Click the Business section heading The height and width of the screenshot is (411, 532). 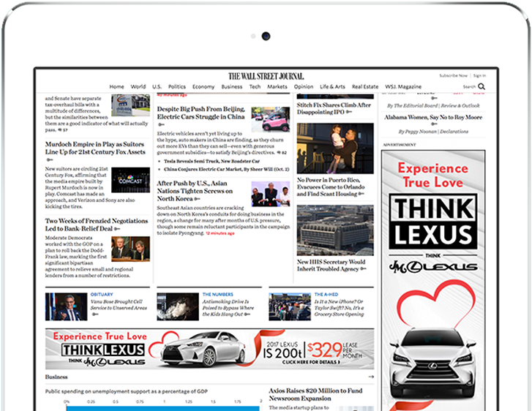coord(56,377)
